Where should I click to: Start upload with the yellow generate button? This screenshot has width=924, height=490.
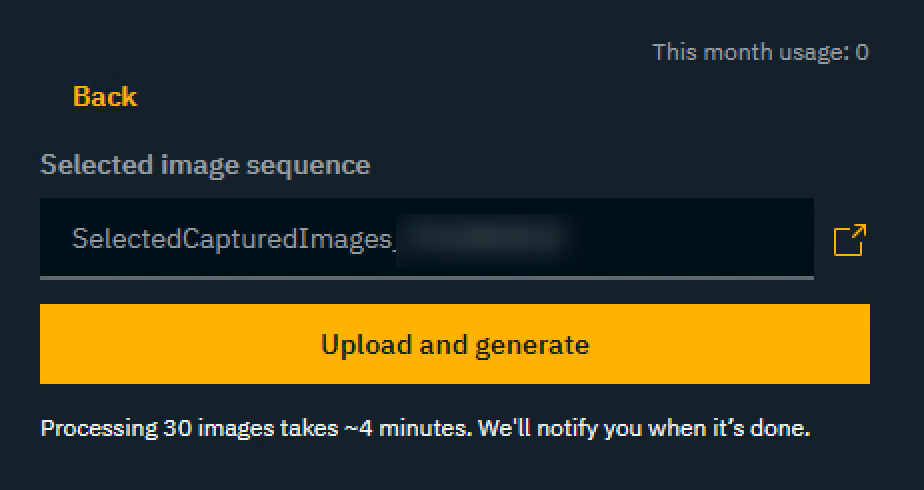pos(455,344)
